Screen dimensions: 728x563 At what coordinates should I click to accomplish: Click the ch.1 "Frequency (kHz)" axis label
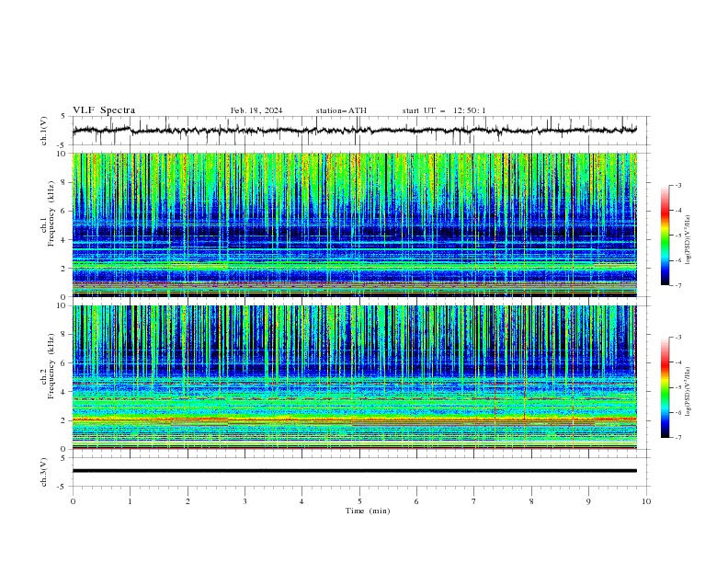(x=51, y=213)
